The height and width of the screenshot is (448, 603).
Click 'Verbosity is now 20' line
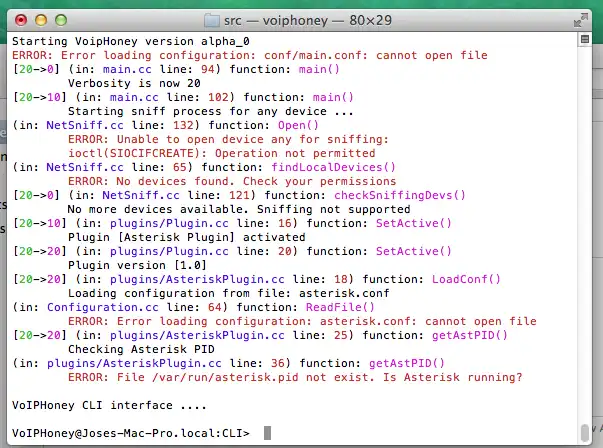(x=134, y=83)
